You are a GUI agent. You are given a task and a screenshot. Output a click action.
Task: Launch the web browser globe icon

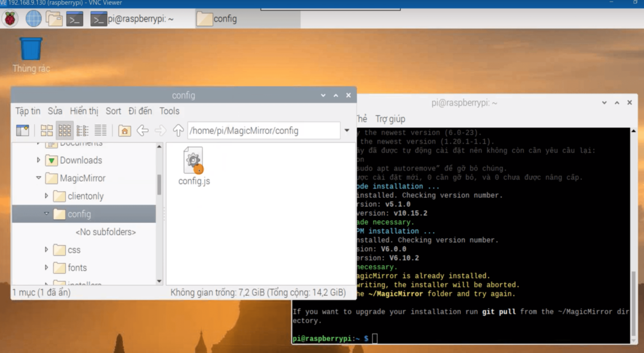point(33,18)
